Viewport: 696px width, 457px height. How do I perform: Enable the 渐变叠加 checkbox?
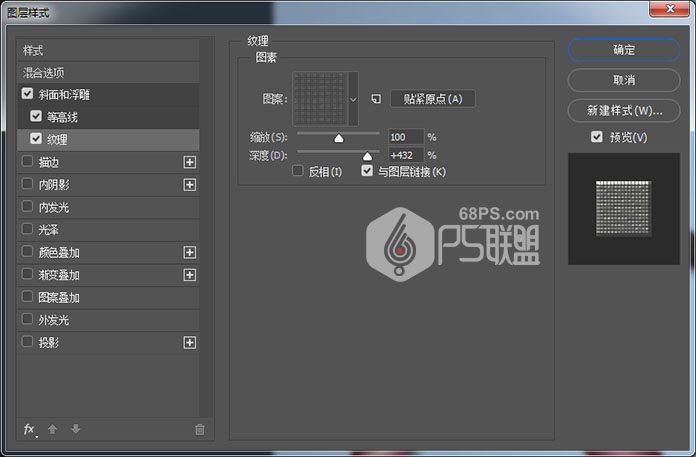tap(27, 274)
